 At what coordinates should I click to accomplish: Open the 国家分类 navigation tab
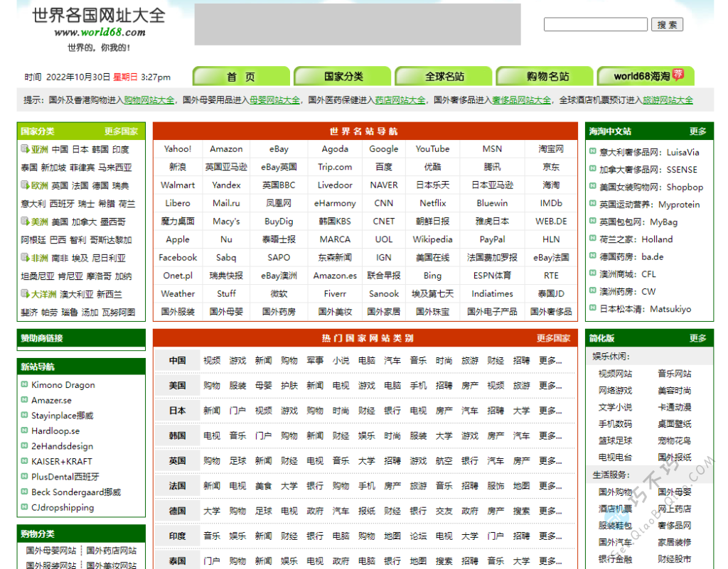coord(343,77)
